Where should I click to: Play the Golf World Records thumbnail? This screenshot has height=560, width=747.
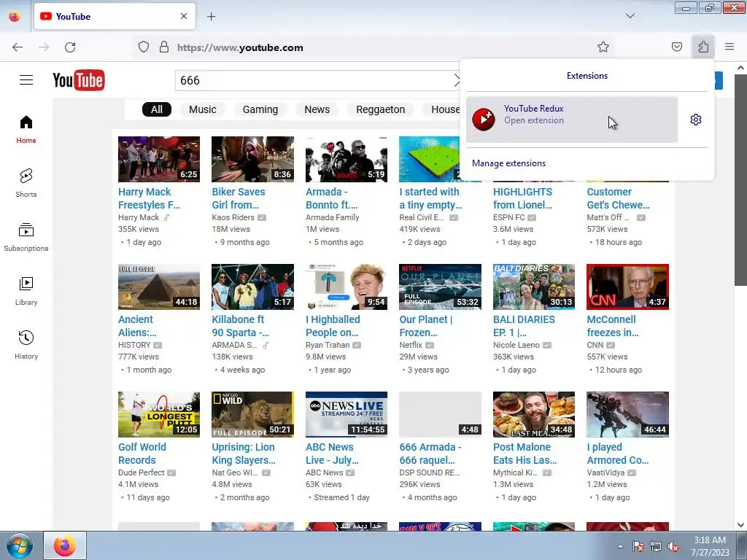tap(159, 414)
